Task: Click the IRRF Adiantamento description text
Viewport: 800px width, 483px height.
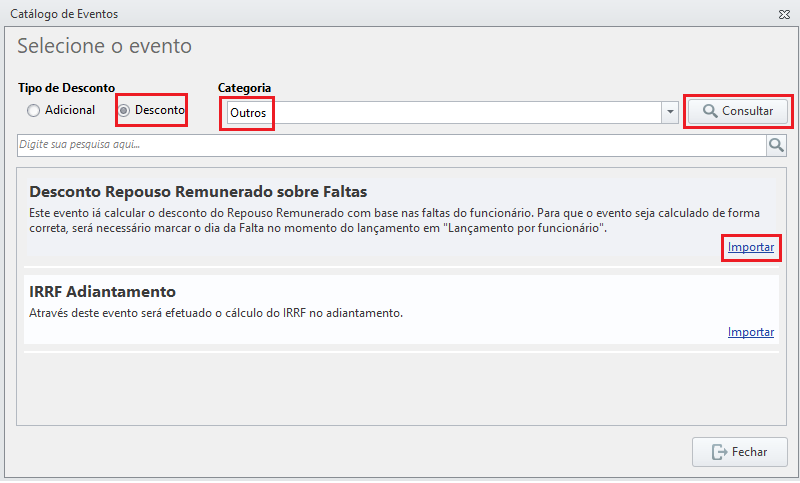Action: point(216,313)
